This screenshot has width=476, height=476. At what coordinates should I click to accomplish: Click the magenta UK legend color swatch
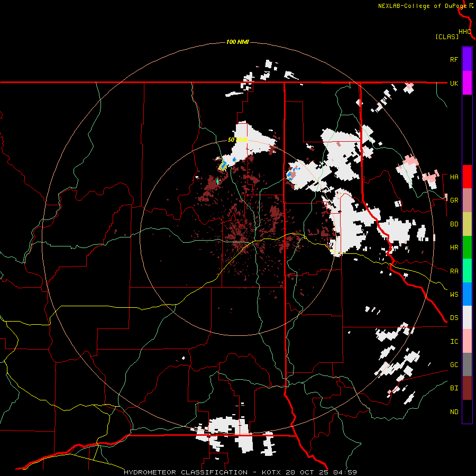[467, 83]
